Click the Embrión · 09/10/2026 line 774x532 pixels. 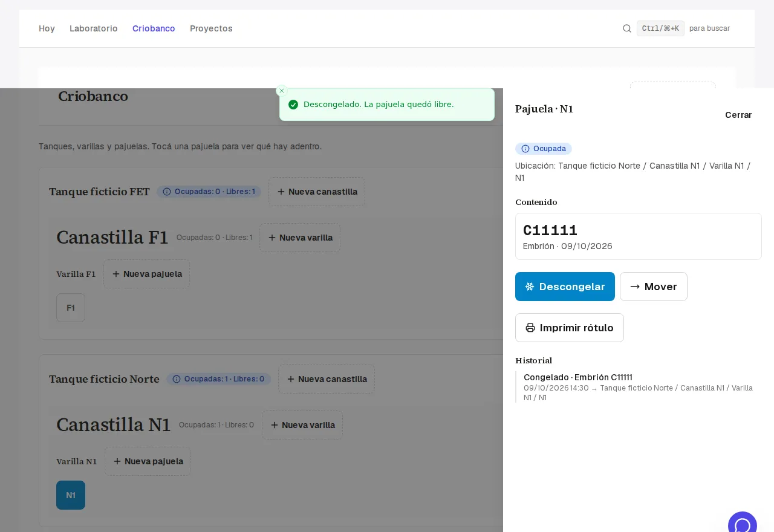(x=568, y=246)
